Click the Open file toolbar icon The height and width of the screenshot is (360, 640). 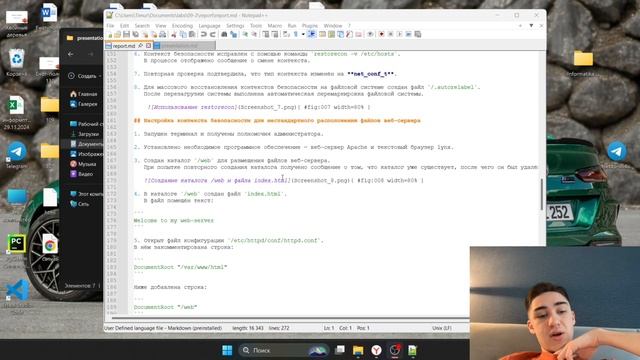[117, 34]
